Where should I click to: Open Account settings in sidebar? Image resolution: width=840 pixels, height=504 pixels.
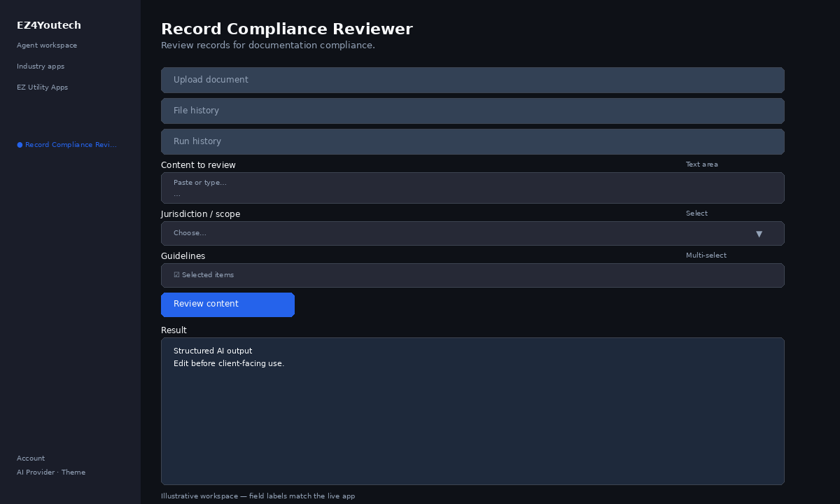(x=31, y=458)
